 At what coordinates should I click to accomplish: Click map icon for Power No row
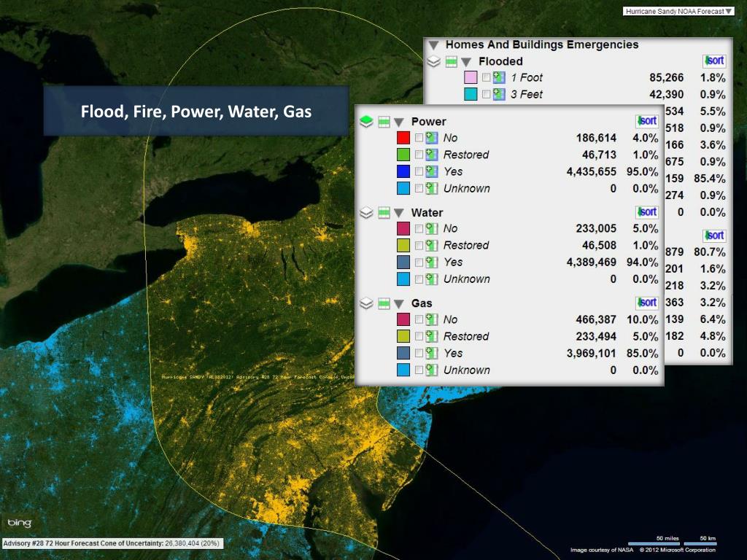tap(432, 138)
